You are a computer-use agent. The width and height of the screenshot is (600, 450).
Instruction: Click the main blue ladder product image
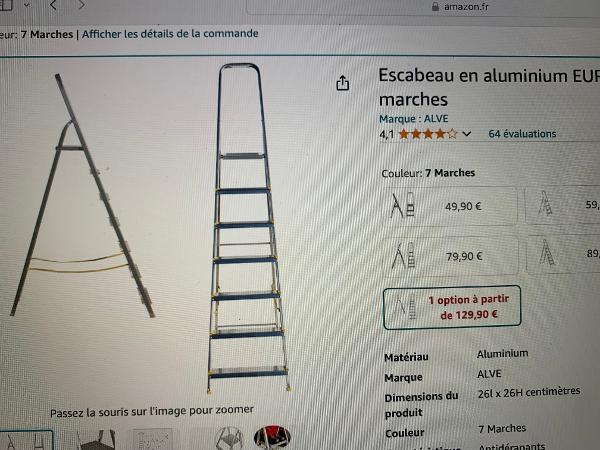pos(248,228)
